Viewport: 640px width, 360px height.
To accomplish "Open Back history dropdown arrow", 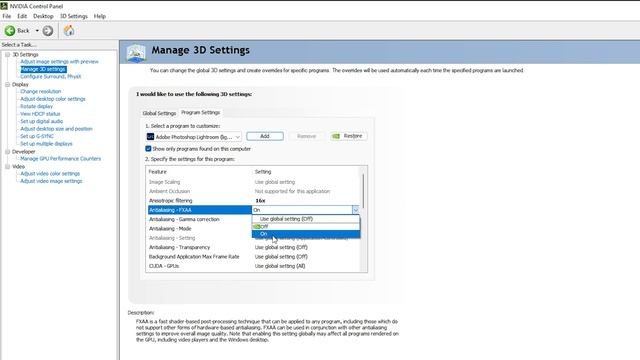I will [x=37, y=31].
